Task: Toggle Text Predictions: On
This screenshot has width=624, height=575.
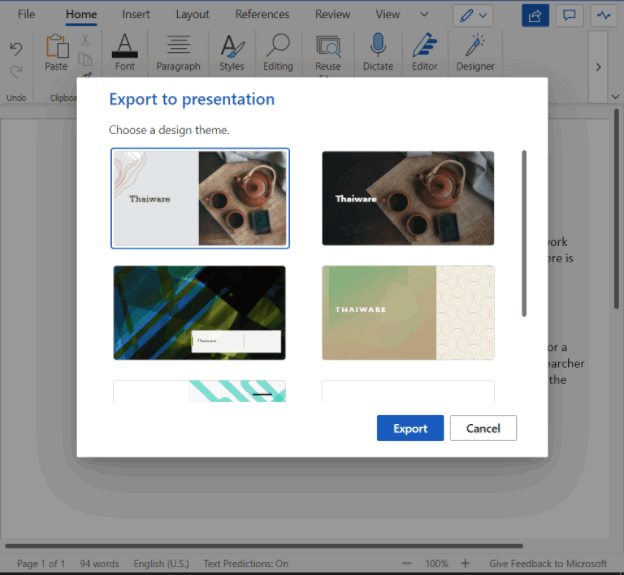Action: (246, 563)
